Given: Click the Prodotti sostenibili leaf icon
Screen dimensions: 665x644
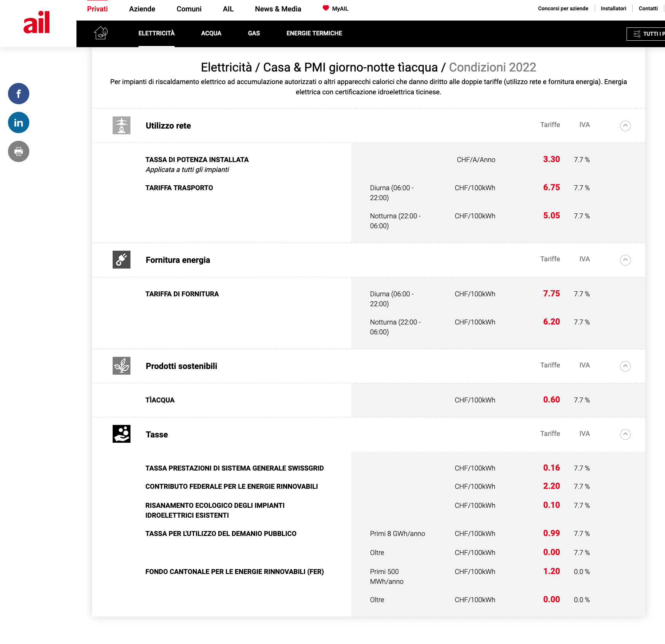Looking at the screenshot, I should pyautogui.click(x=121, y=366).
